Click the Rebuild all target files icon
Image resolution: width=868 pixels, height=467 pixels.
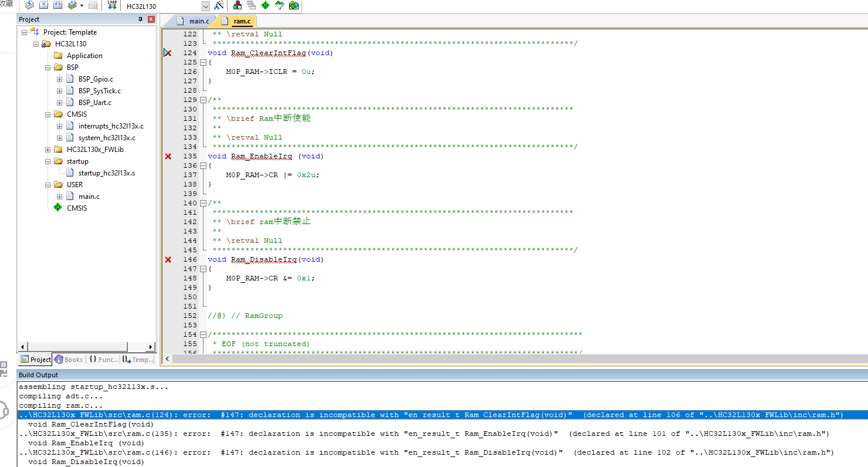tap(58, 6)
